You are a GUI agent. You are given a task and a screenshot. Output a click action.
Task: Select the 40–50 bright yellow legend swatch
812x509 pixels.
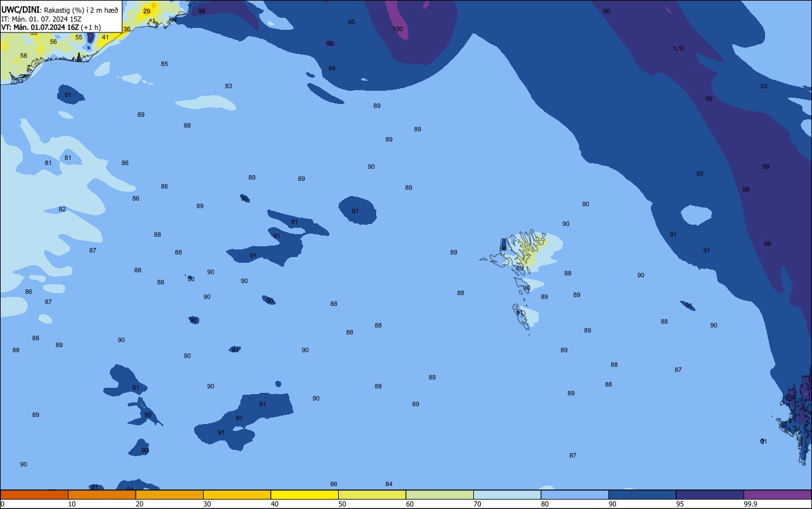304,494
